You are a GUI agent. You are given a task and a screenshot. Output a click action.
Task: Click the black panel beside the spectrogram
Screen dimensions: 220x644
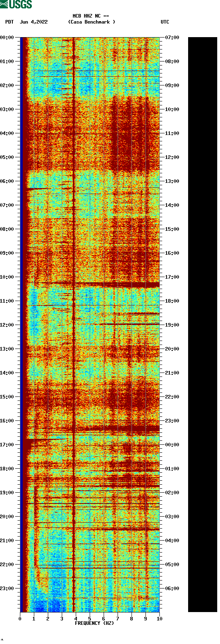click(x=202, y=325)
